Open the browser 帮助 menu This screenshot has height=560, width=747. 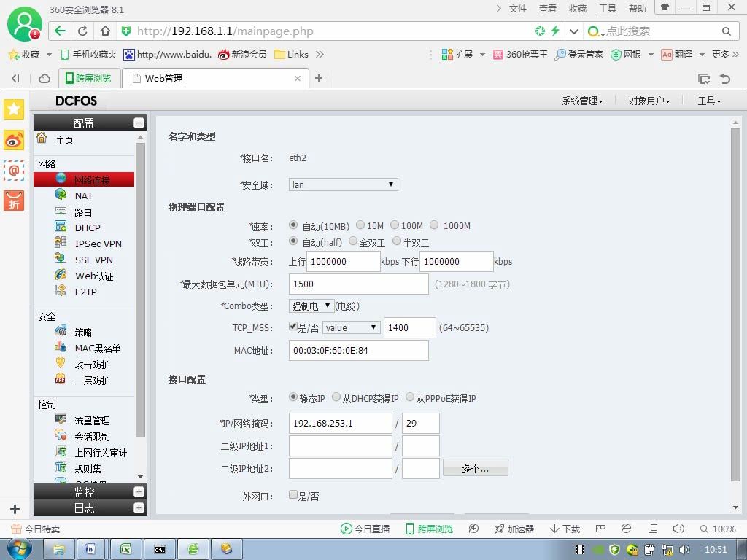click(x=637, y=9)
